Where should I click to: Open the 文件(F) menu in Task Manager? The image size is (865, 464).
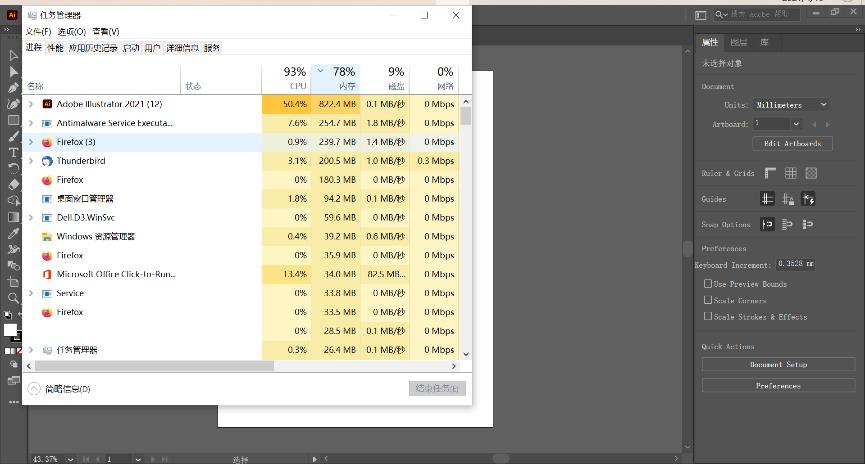(39, 31)
